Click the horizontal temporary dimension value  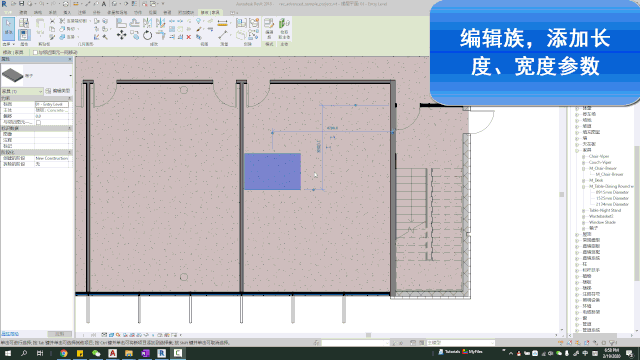[x=332, y=128]
